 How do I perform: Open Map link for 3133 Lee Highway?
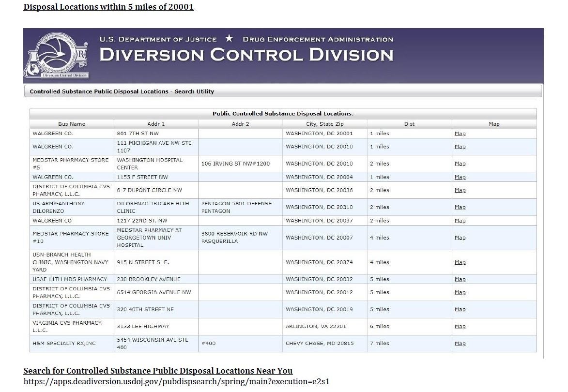tap(460, 326)
